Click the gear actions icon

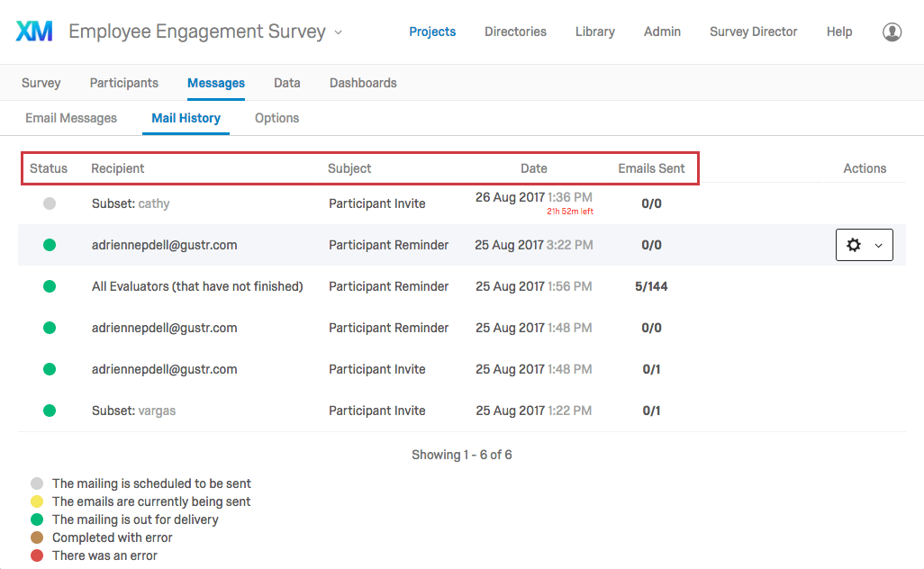click(854, 245)
